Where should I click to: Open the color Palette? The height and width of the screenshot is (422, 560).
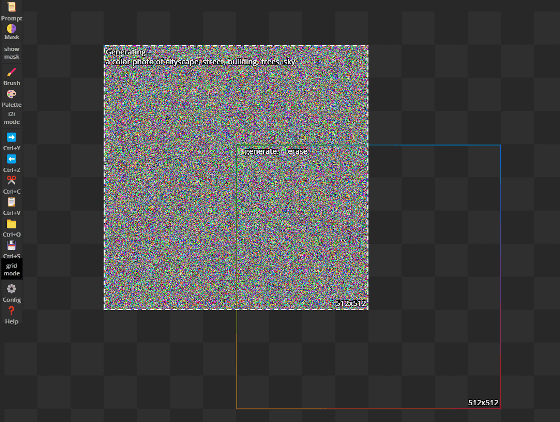(11, 94)
